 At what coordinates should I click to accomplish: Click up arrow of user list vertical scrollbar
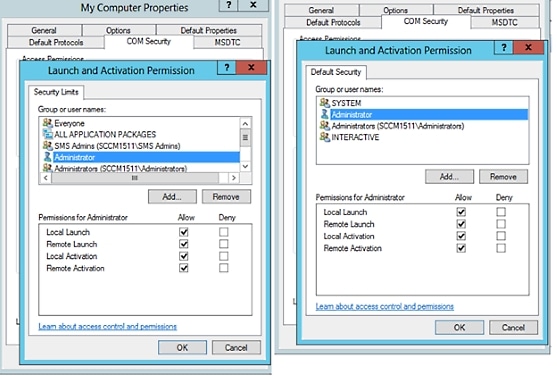(x=245, y=124)
